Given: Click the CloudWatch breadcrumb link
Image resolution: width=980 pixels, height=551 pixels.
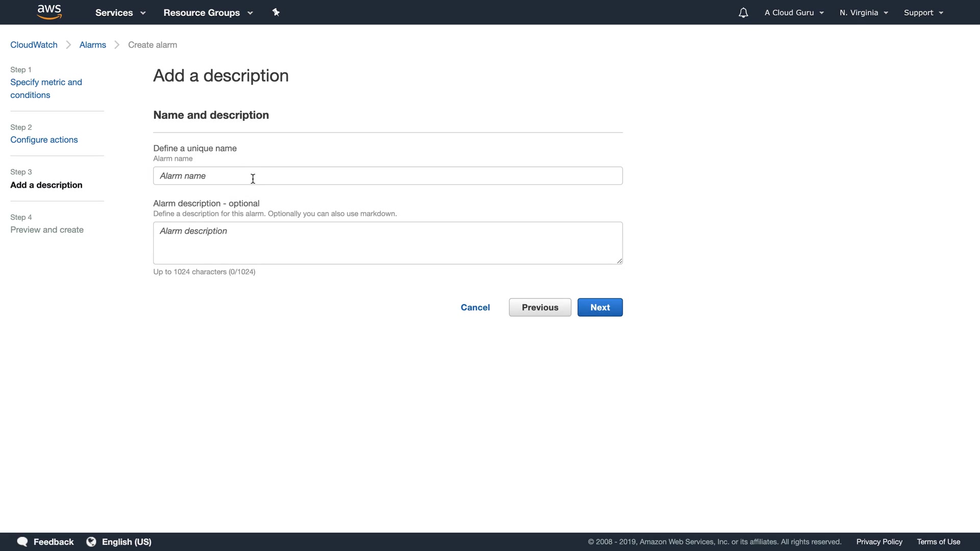Looking at the screenshot, I should pyautogui.click(x=34, y=45).
